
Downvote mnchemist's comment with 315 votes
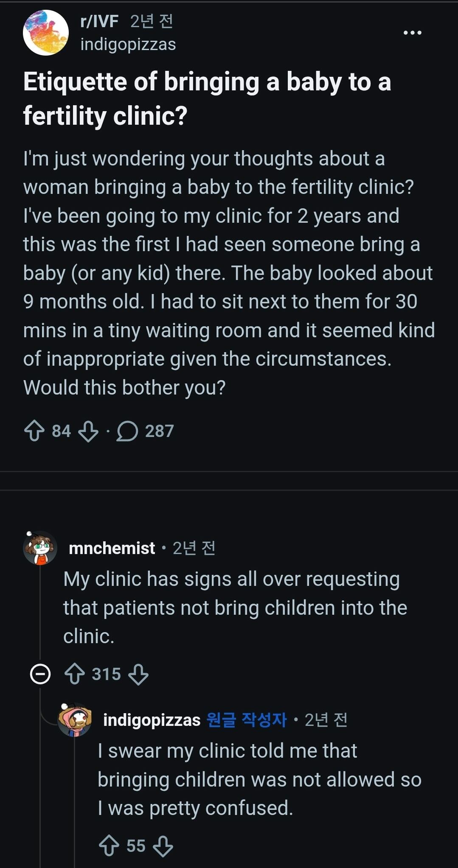pyautogui.click(x=138, y=674)
